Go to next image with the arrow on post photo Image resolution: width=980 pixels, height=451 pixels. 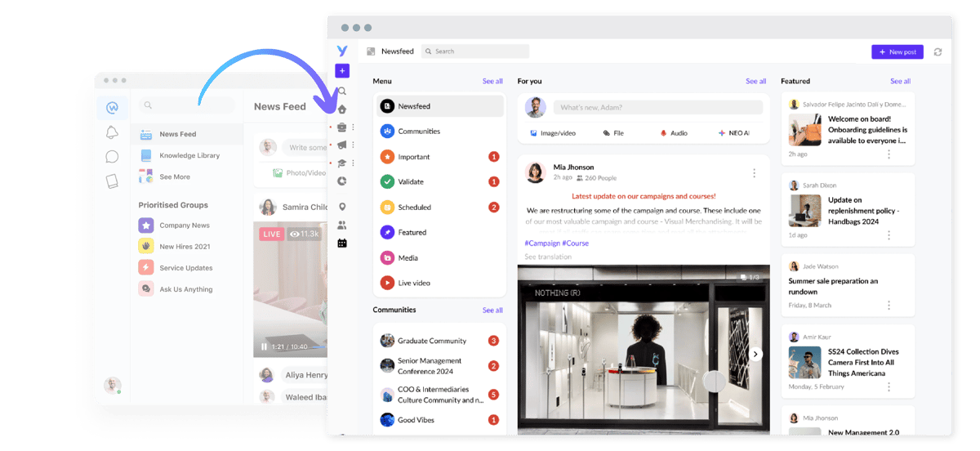pyautogui.click(x=755, y=354)
